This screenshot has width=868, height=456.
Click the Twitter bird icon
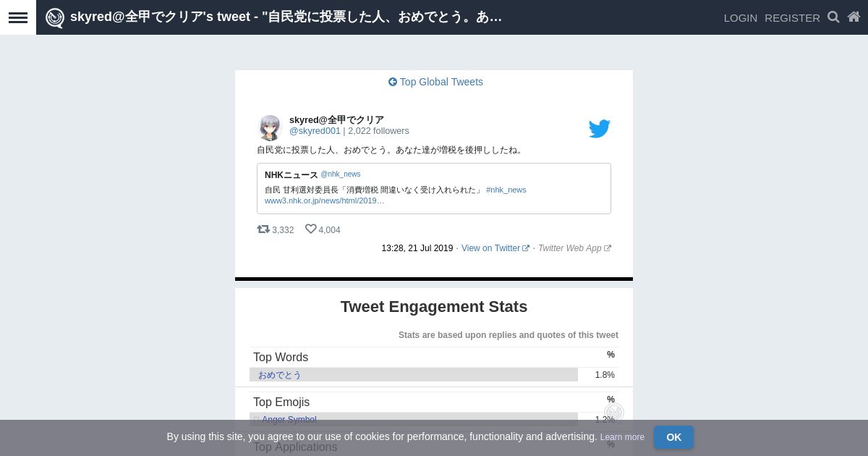coord(599,129)
